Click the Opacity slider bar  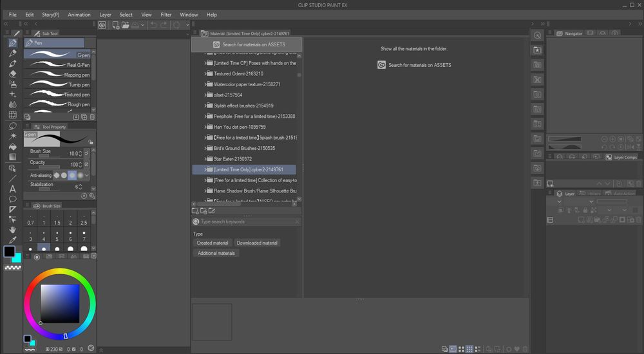point(50,167)
